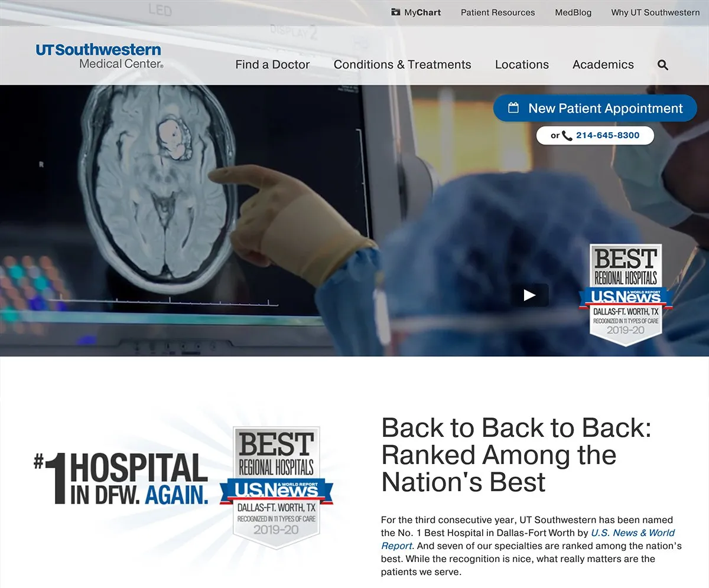Open Patient Resources
This screenshot has width=709, height=588.
click(x=497, y=12)
